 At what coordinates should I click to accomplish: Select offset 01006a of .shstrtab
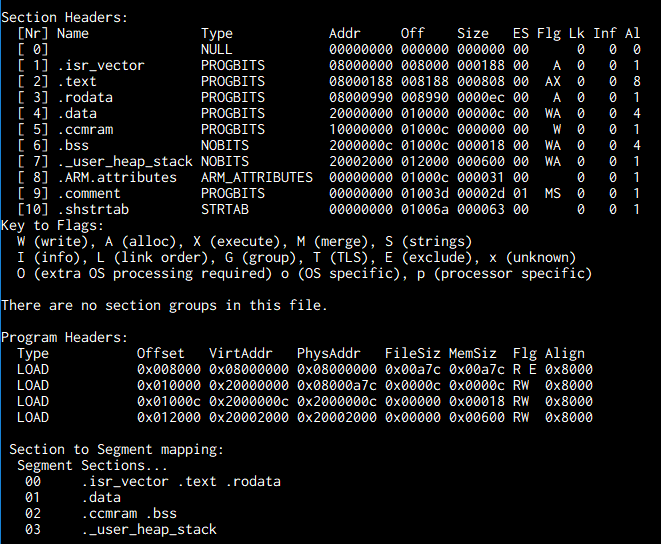(425, 210)
